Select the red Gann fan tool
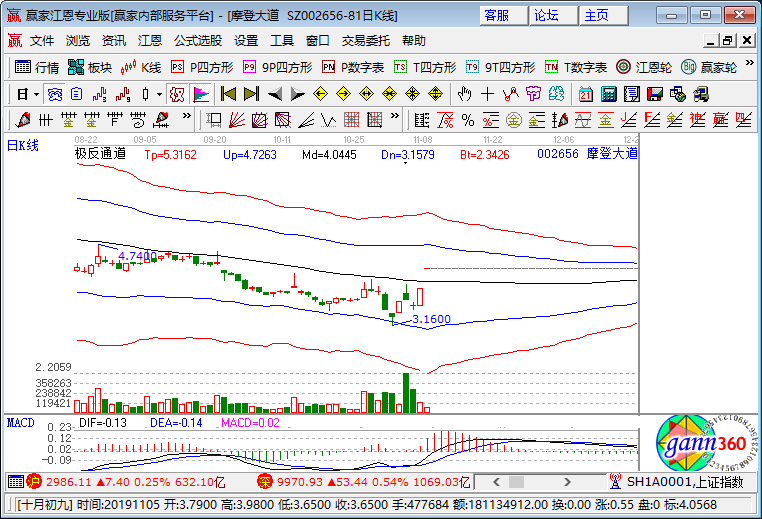 (237, 120)
